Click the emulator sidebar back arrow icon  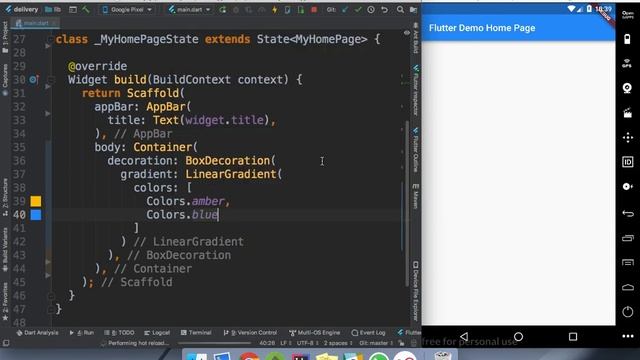[x=628, y=213]
